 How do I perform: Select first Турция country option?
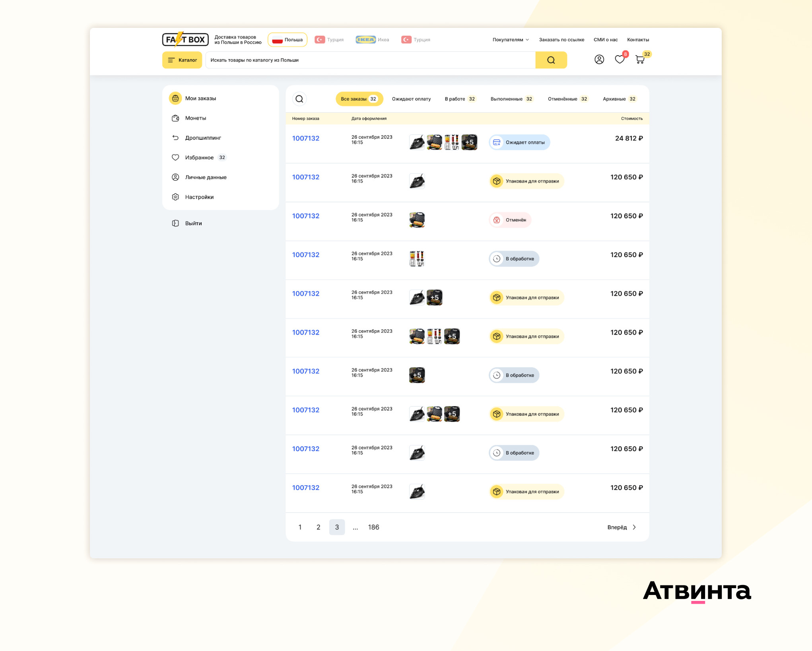[x=329, y=40]
